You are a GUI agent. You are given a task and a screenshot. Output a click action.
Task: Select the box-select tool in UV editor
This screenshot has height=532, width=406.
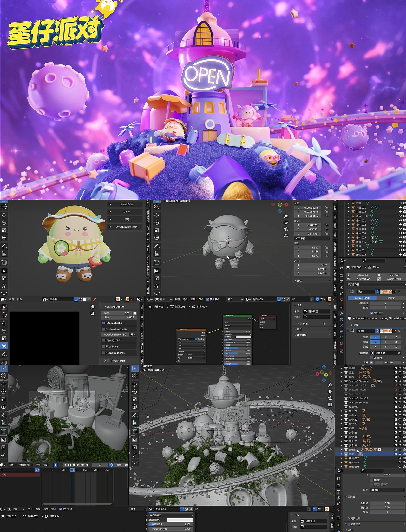(4, 307)
